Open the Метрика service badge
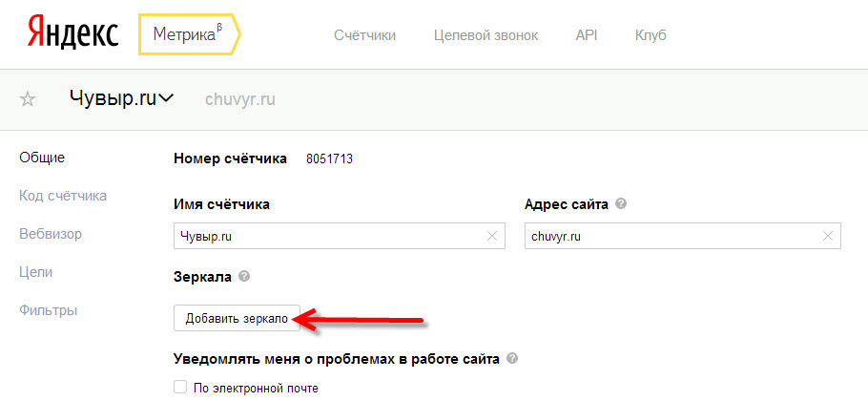Image resolution: width=868 pixels, height=401 pixels. point(189,35)
